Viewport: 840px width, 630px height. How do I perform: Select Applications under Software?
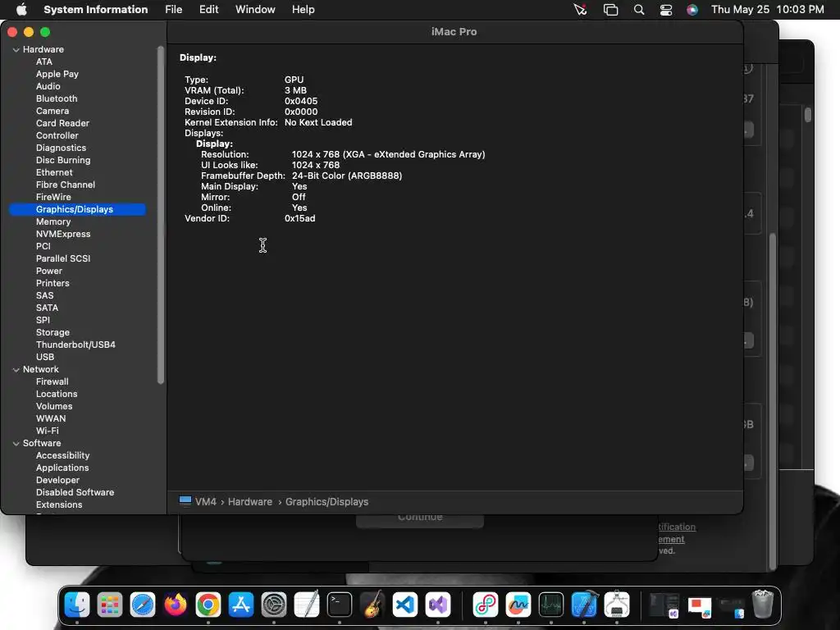pyautogui.click(x=62, y=468)
